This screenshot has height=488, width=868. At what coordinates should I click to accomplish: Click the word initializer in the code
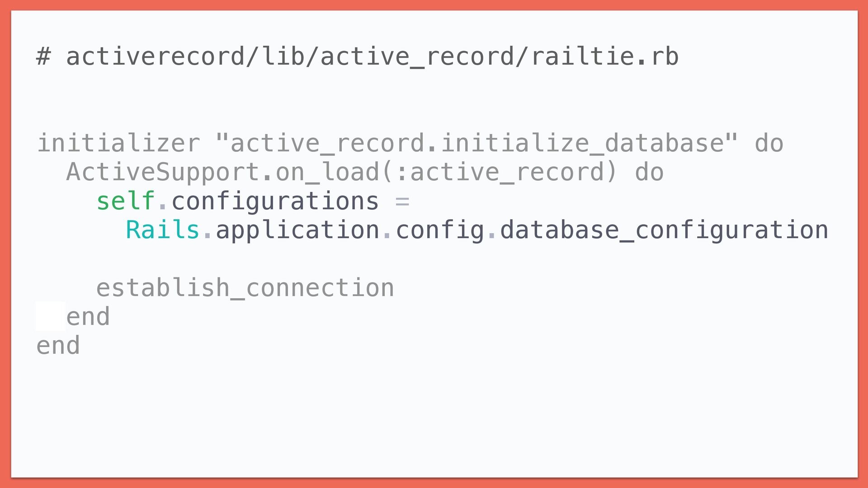point(118,144)
